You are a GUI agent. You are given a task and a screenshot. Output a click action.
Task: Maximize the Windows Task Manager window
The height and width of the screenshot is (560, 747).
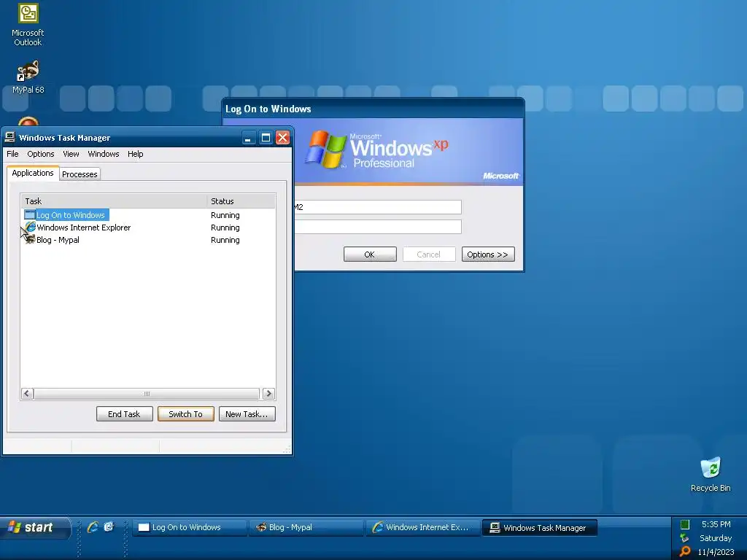pos(266,138)
